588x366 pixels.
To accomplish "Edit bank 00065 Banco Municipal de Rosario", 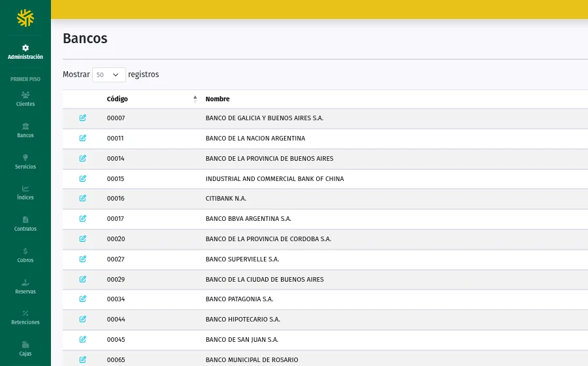I will pyautogui.click(x=83, y=359).
